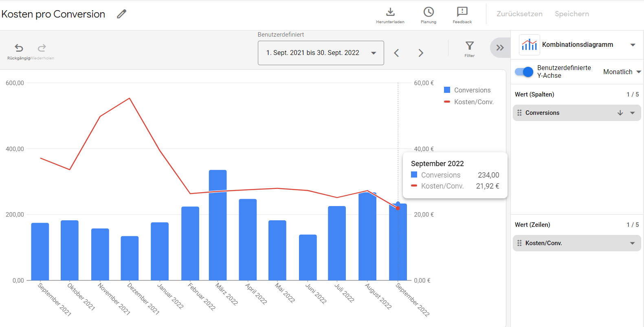
Task: Click the Wert (Spalten) heading
Action: coord(534,94)
